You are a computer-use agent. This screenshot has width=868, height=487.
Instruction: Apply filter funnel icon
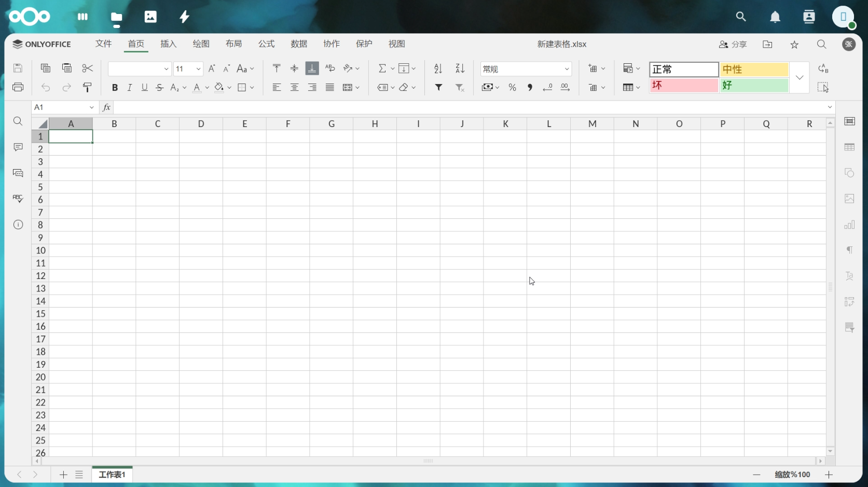(x=439, y=87)
